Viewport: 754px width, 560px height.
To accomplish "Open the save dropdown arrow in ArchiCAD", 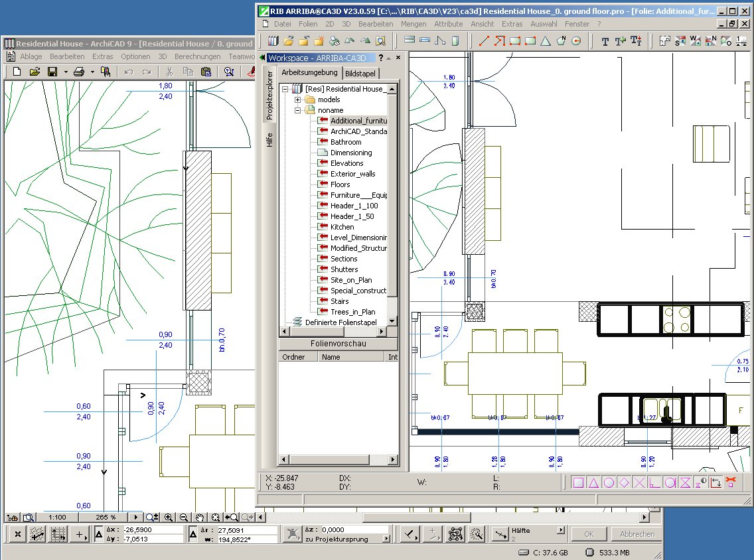I will pos(66,72).
